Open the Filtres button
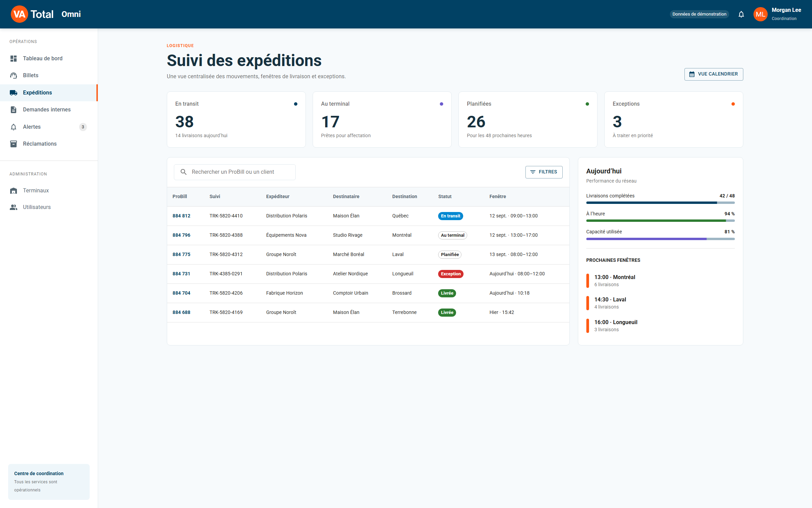This screenshot has width=812, height=508. pyautogui.click(x=544, y=172)
